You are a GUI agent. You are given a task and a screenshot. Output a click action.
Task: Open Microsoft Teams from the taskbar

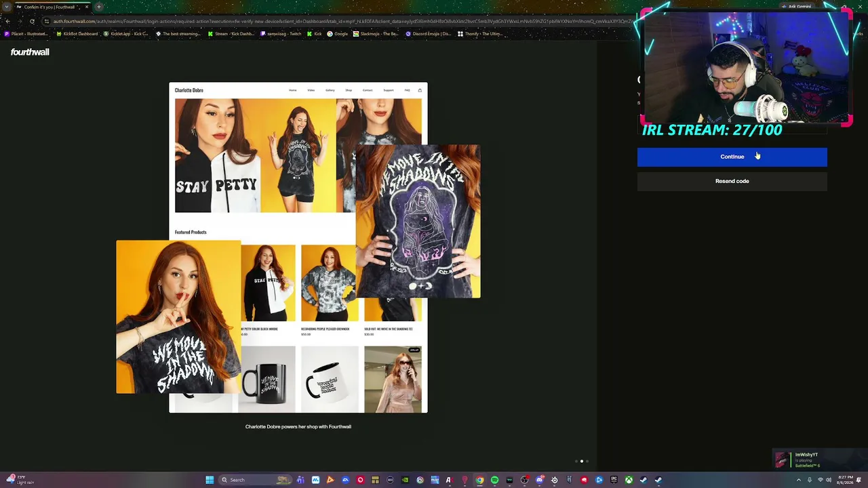[x=300, y=480]
